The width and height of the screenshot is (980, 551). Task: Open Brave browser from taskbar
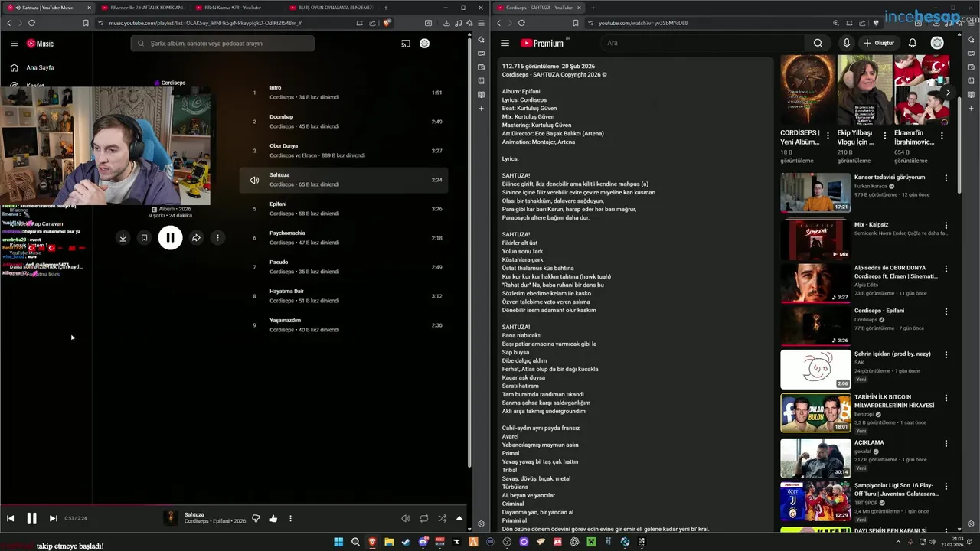[372, 542]
